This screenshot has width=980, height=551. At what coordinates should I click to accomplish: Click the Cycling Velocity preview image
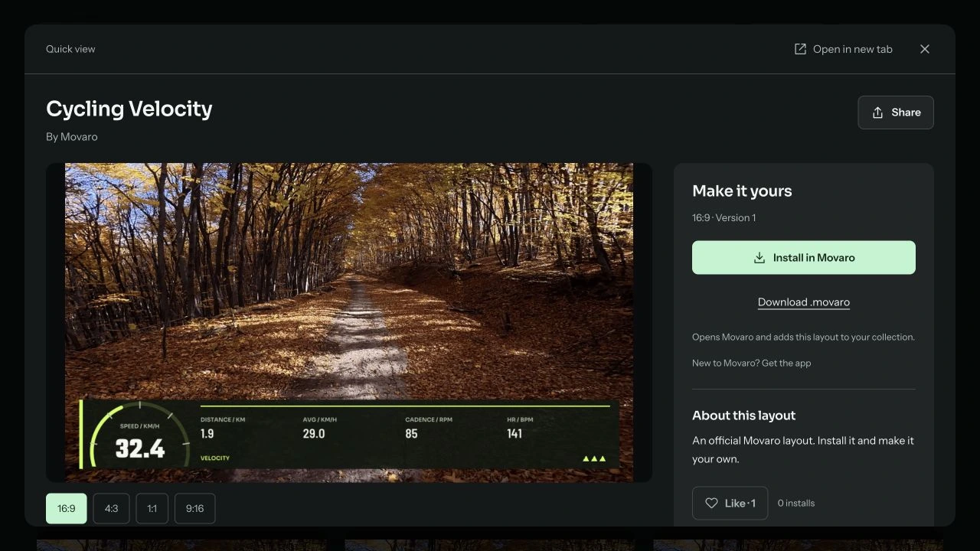coord(349,322)
